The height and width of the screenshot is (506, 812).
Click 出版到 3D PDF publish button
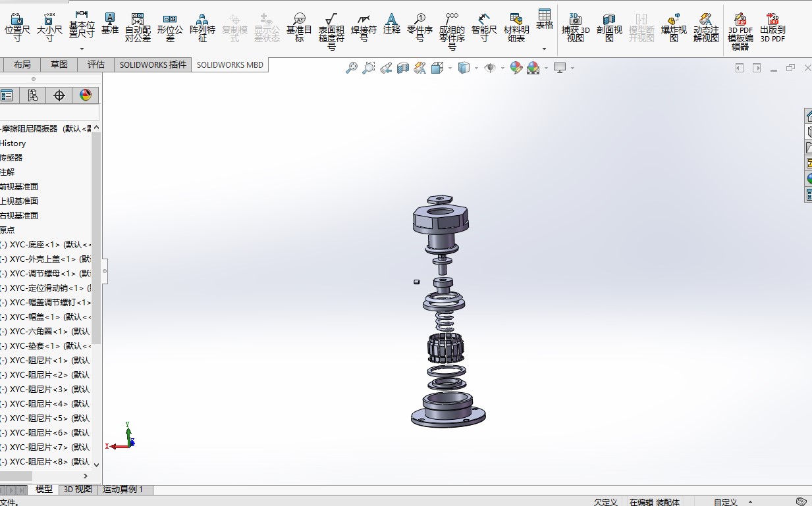coord(772,27)
